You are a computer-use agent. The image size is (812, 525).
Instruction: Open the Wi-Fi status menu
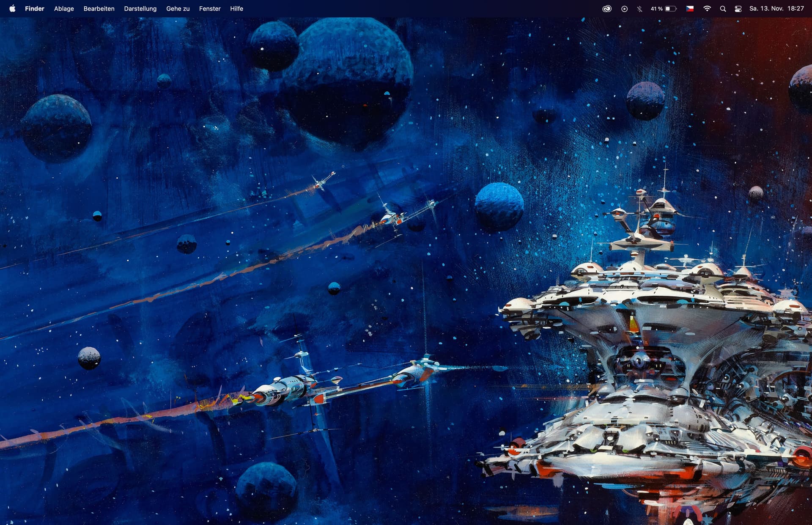[x=707, y=8]
